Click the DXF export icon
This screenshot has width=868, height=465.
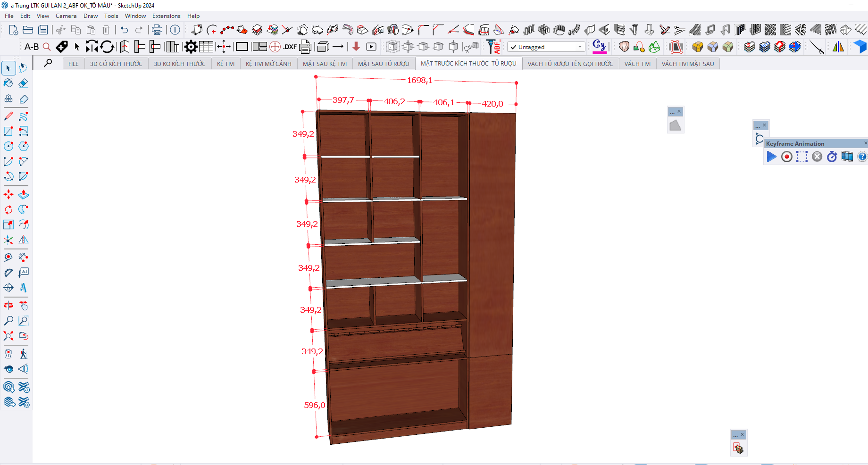coord(290,47)
